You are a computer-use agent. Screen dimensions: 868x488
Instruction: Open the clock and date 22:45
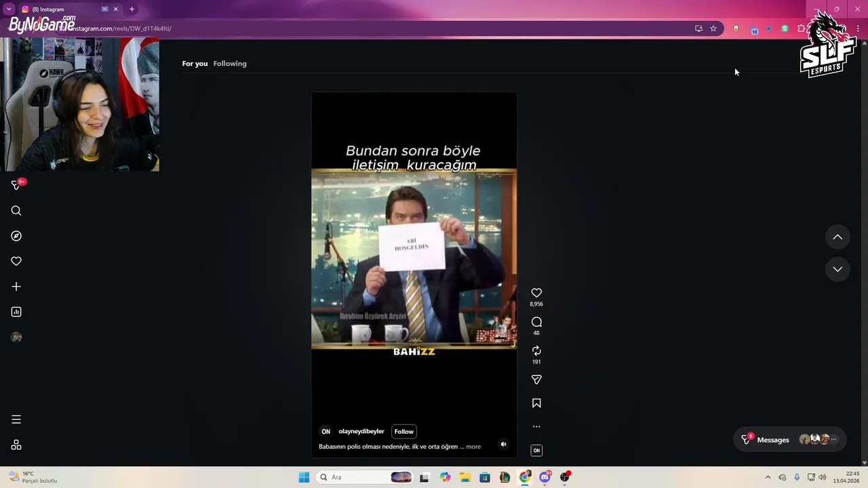[x=846, y=477]
